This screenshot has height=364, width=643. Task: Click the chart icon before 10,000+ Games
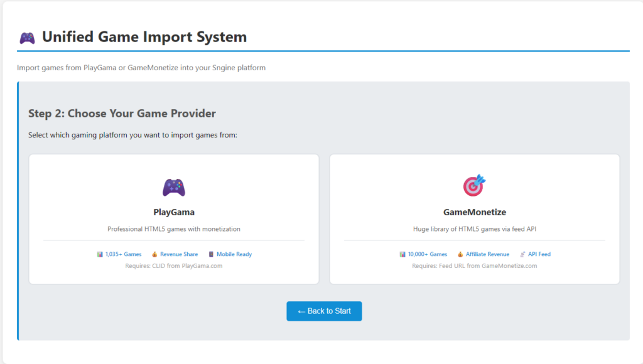403,254
